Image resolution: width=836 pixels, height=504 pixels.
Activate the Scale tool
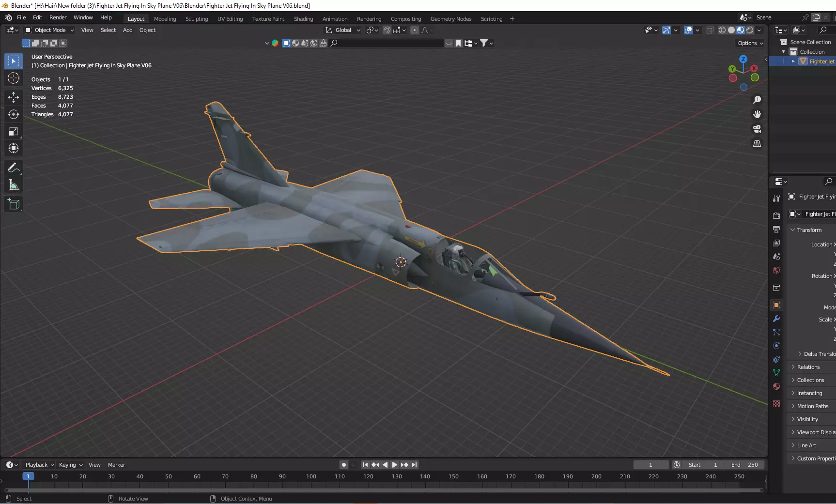point(14,131)
